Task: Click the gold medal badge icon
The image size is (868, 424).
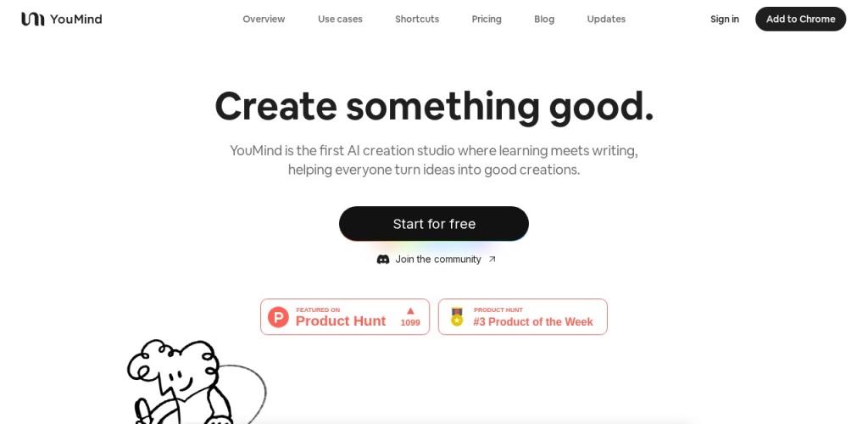Action: click(x=457, y=317)
